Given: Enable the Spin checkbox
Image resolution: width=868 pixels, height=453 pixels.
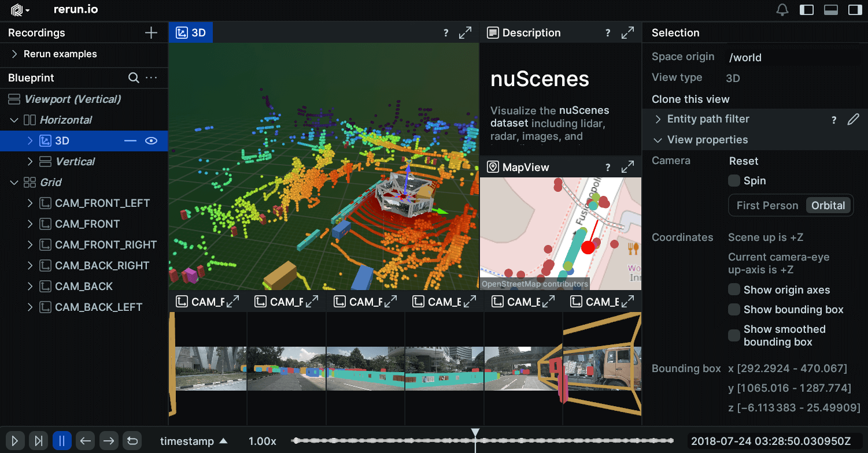Looking at the screenshot, I should pos(734,181).
